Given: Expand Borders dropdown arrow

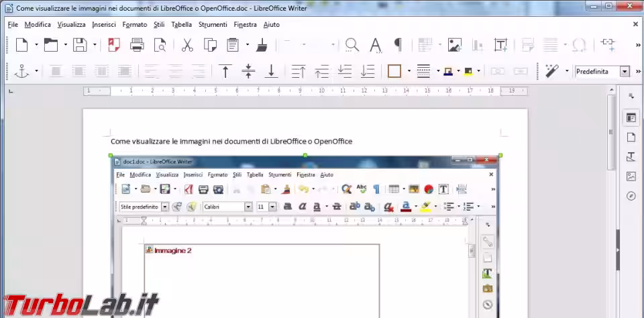Looking at the screenshot, I should [x=409, y=71].
